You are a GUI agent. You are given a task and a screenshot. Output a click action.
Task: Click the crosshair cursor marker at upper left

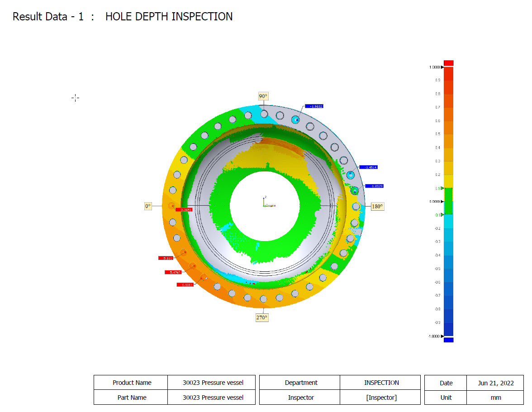coord(75,98)
